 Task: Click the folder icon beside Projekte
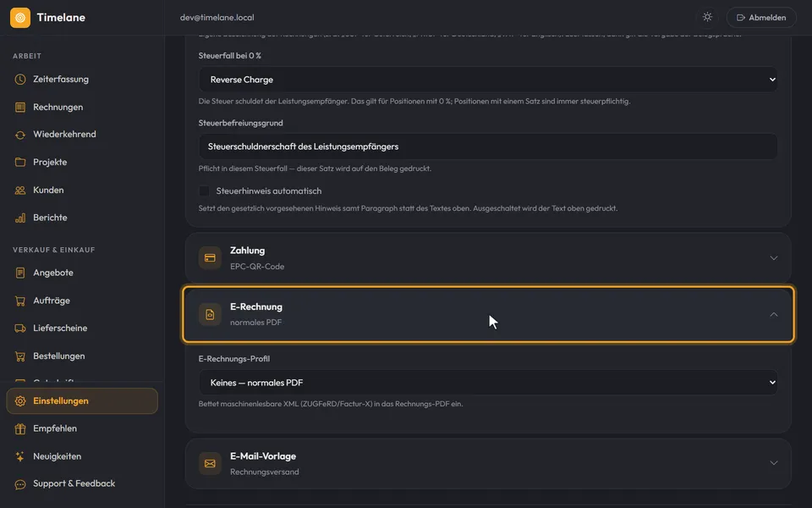pos(20,163)
